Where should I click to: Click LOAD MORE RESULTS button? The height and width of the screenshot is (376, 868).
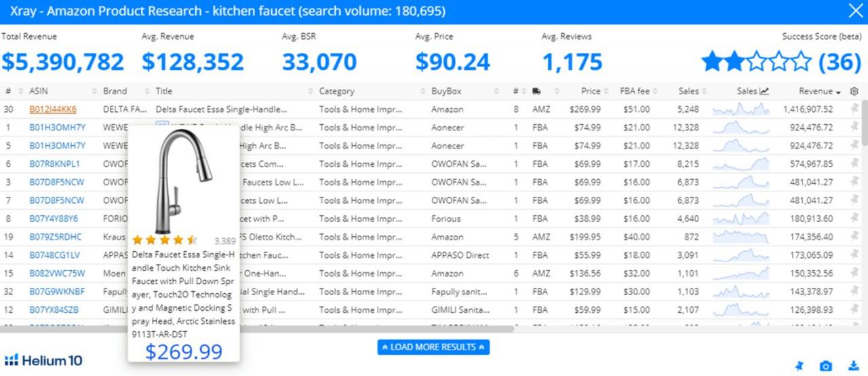433,347
